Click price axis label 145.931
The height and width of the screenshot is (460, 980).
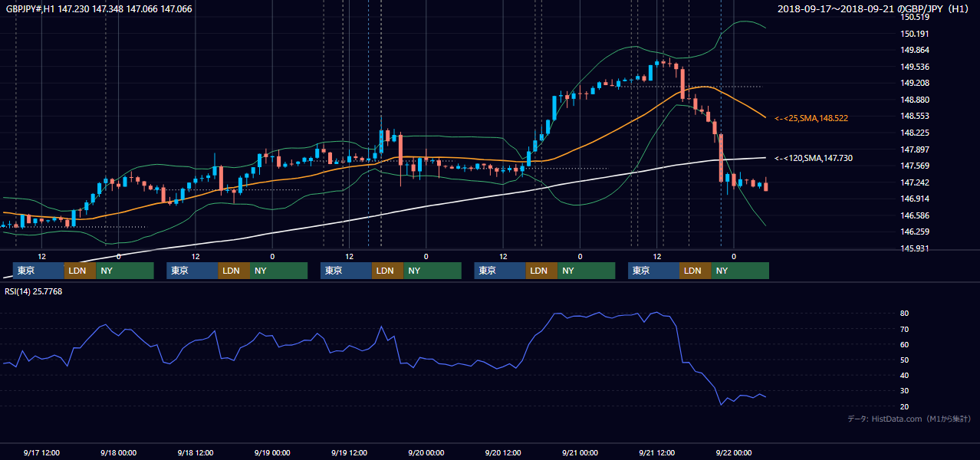point(916,248)
